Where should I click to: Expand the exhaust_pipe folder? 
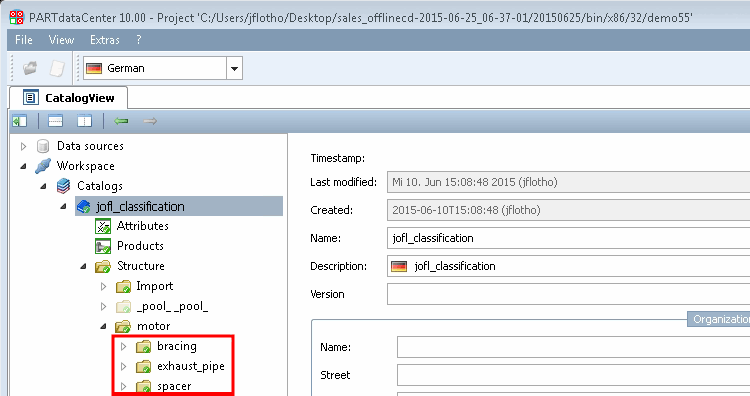pos(123,366)
